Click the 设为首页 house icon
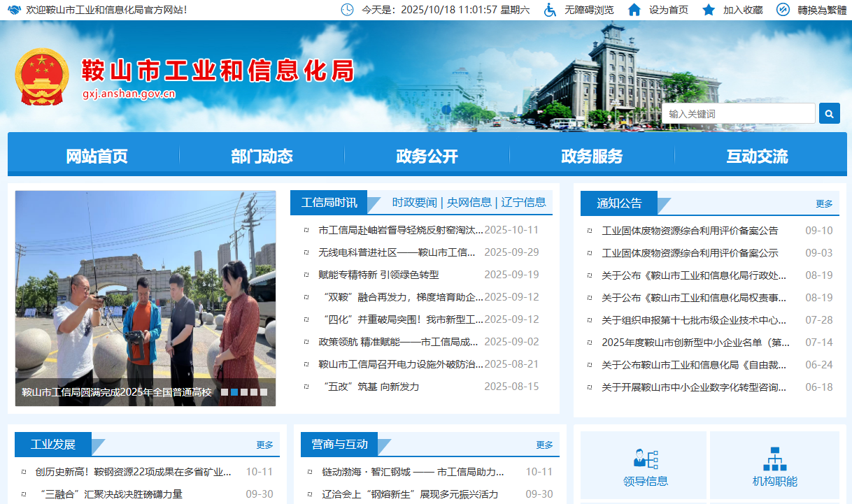 [633, 10]
